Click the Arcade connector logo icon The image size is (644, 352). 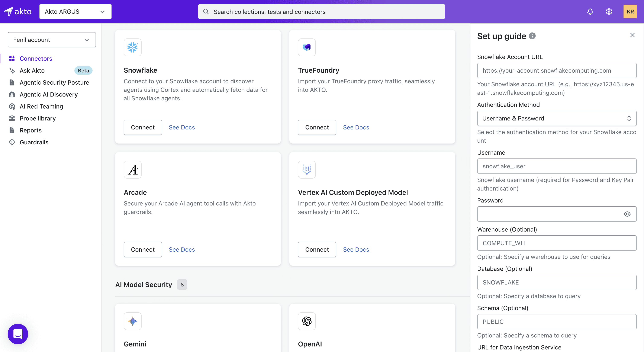[132, 170]
